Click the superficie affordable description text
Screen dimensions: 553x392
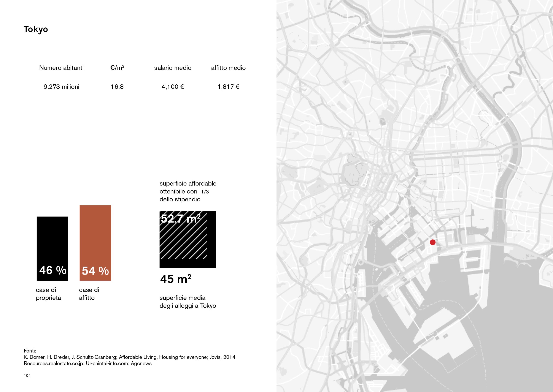(188, 191)
